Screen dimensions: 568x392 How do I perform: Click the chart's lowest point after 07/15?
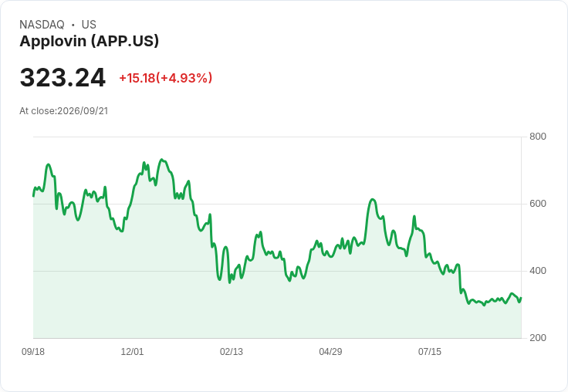(484, 305)
